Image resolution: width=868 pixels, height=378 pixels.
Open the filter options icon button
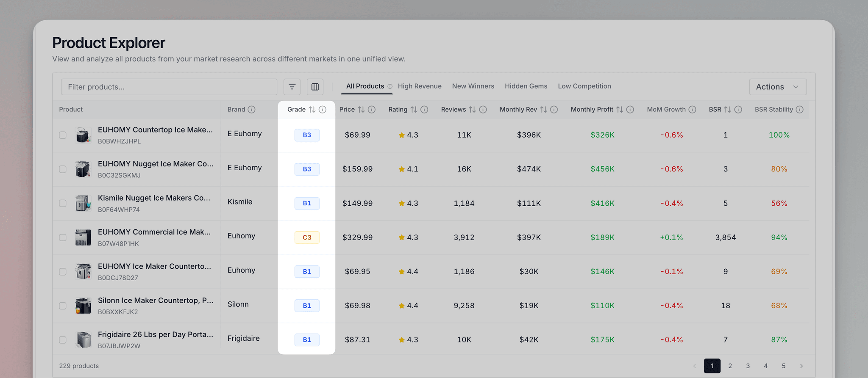tap(292, 87)
